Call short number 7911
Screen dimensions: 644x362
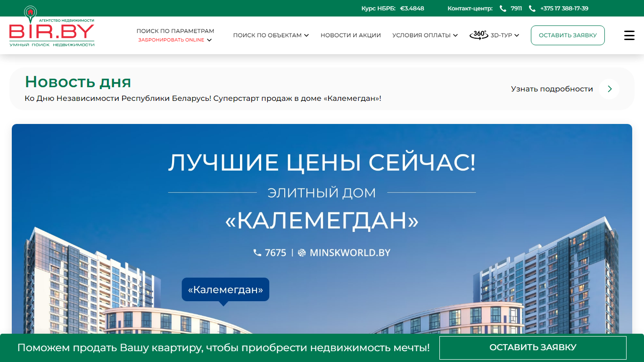coord(516,8)
